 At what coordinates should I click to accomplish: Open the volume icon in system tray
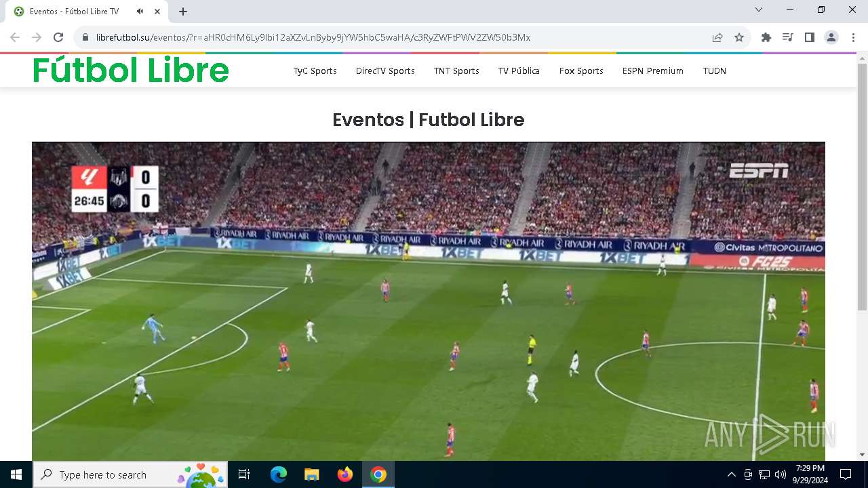tap(781, 474)
